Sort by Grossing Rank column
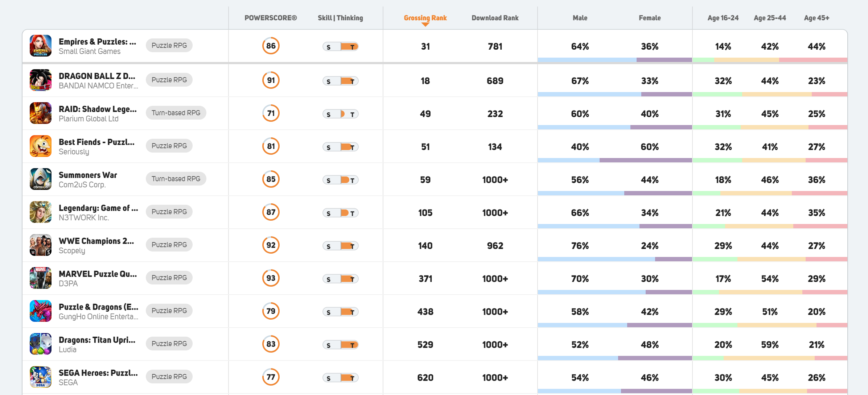Viewport: 868px width, 395px height. 425,18
